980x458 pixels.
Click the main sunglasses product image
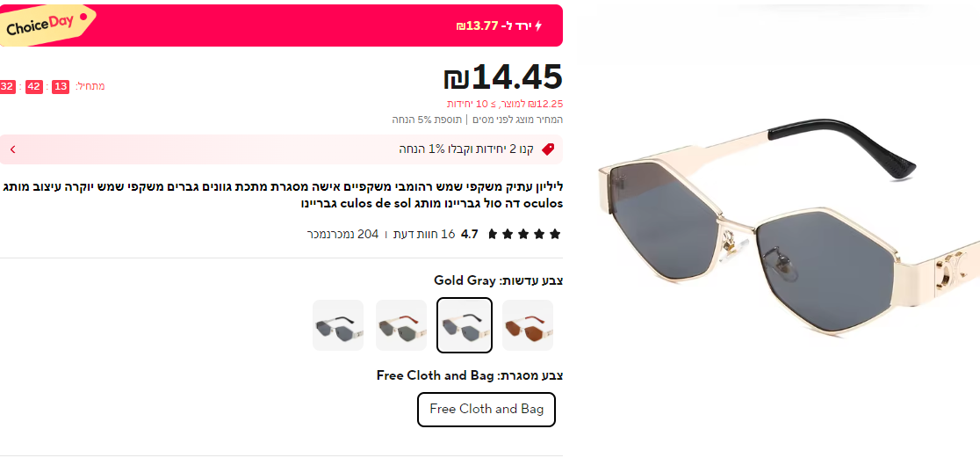click(786, 229)
